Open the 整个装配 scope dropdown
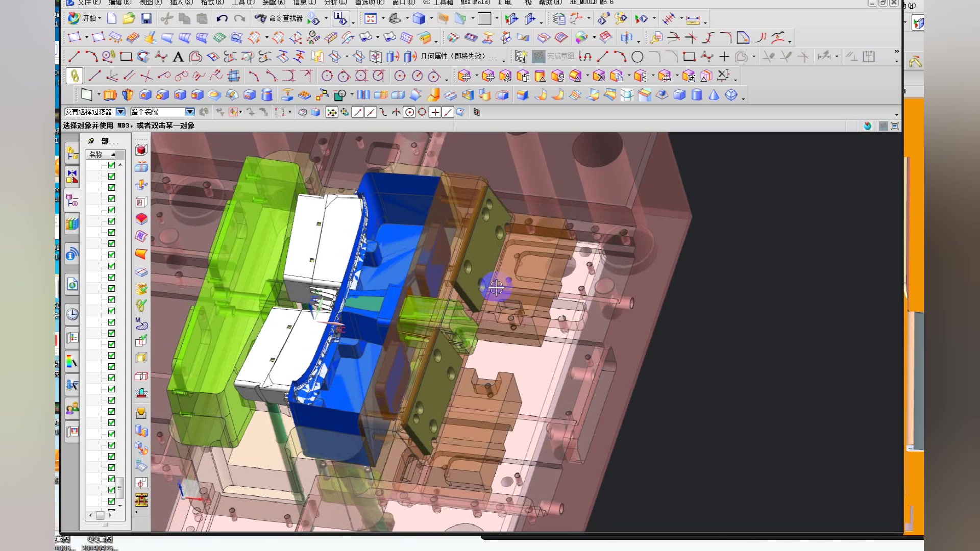The height and width of the screenshot is (551, 980). click(x=190, y=112)
